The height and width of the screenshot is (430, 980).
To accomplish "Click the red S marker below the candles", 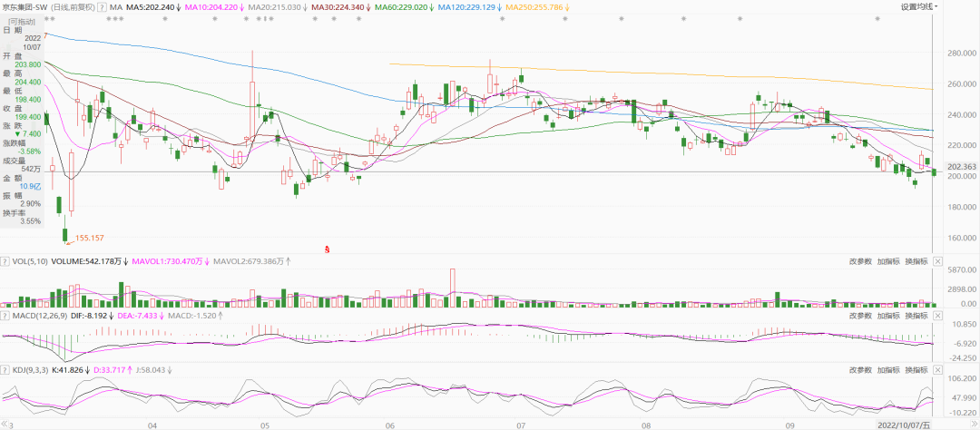I will pos(327,249).
